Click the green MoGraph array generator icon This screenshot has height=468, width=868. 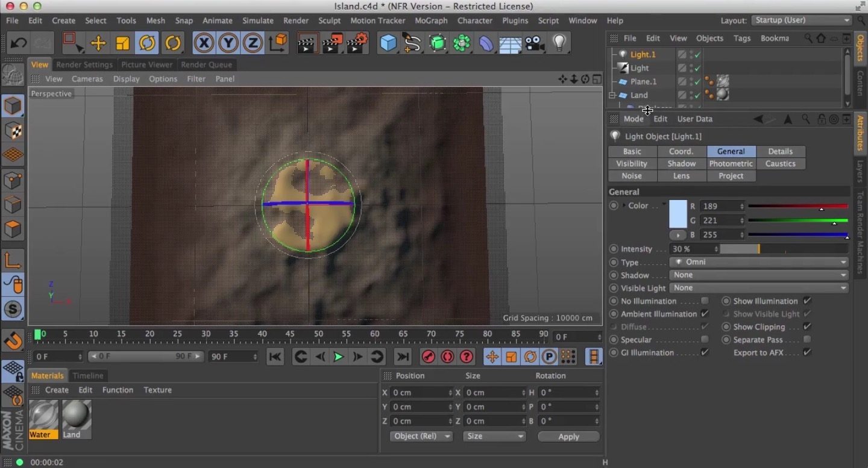click(438, 43)
